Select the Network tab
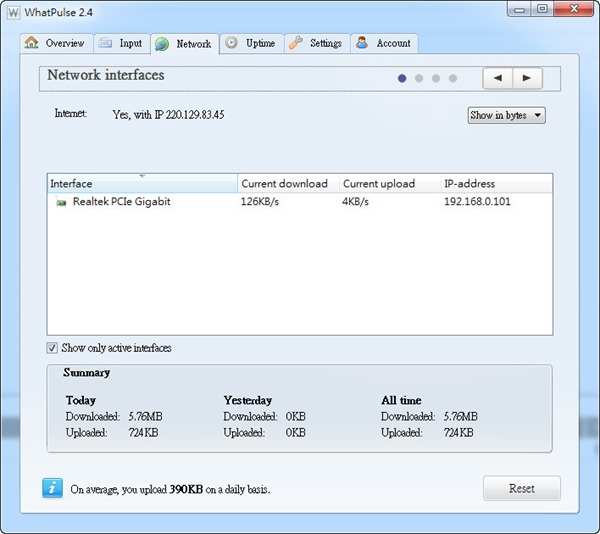The image size is (600, 534). pos(185,44)
